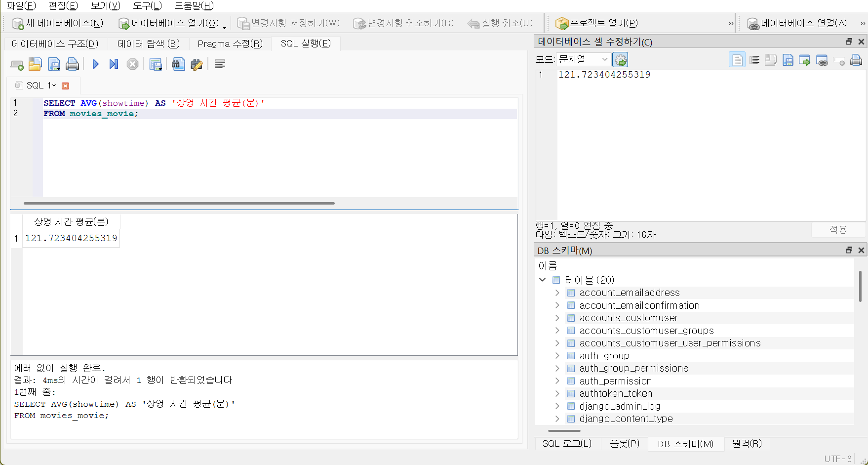Screen dimensions: 868x465
Task: Open link icon in cell editor toolbar
Action: (x=822, y=60)
